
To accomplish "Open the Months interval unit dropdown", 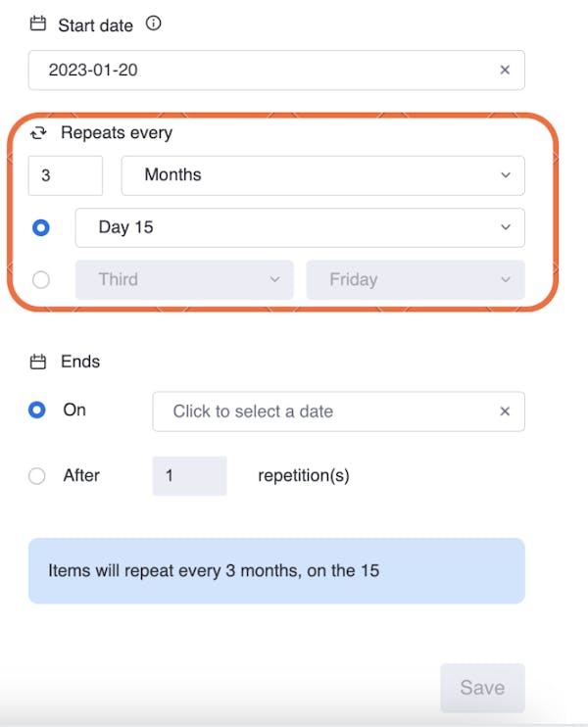I will pyautogui.click(x=322, y=175).
